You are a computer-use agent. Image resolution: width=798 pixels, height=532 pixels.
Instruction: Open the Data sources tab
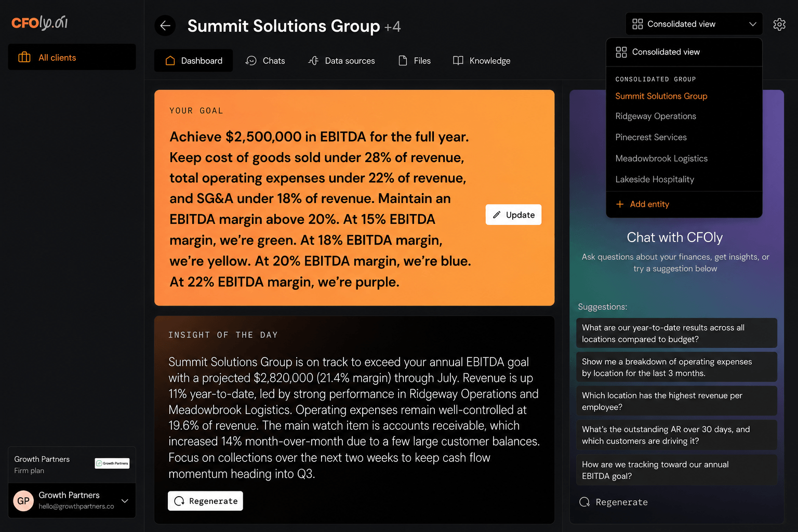341,61
